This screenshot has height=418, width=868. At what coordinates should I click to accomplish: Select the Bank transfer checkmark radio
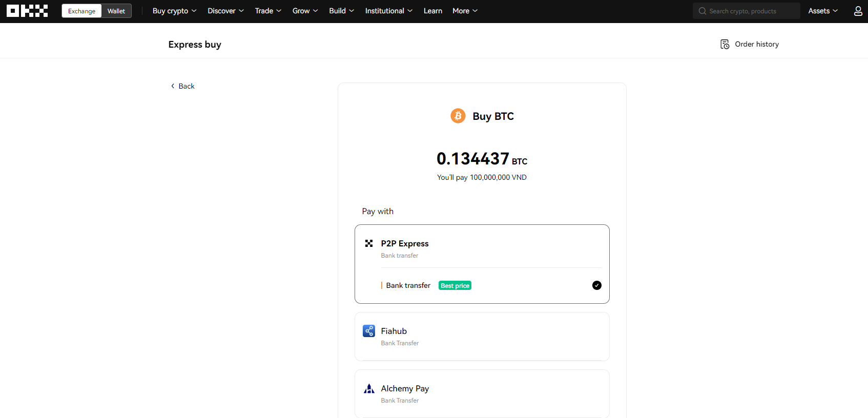pos(596,285)
